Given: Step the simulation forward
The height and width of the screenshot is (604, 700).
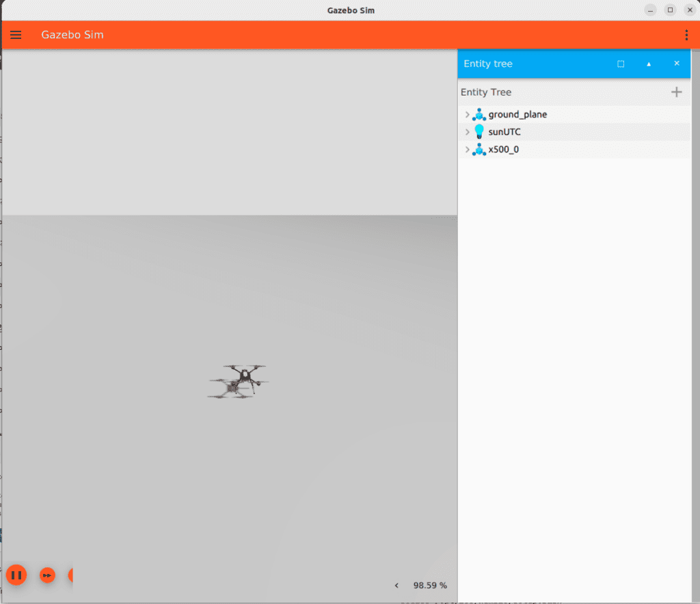Looking at the screenshot, I should coord(47,575).
